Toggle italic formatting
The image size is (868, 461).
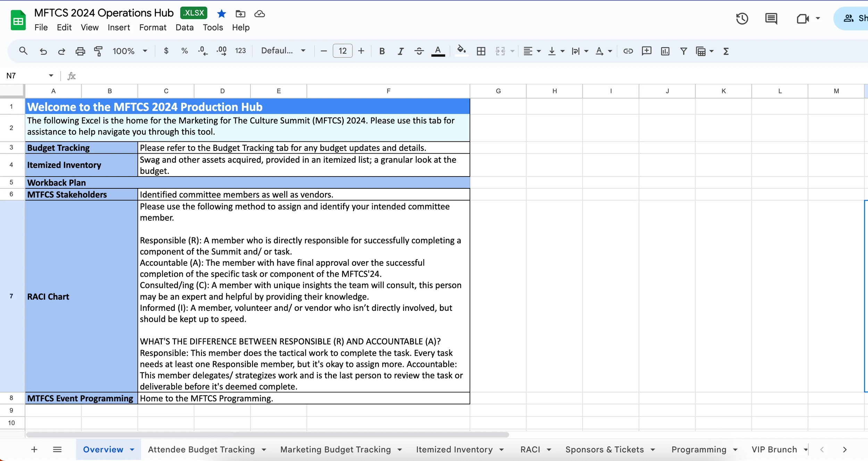[x=401, y=51]
